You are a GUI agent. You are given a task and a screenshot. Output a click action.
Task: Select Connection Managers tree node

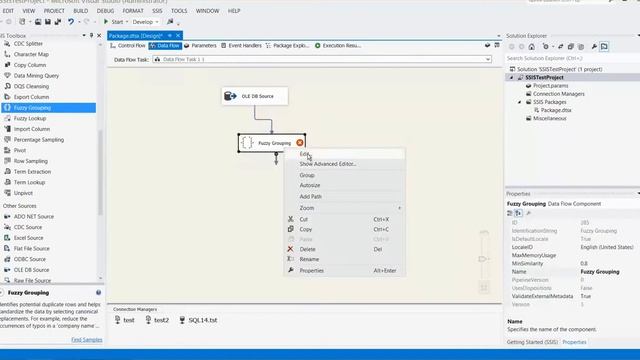click(x=558, y=94)
